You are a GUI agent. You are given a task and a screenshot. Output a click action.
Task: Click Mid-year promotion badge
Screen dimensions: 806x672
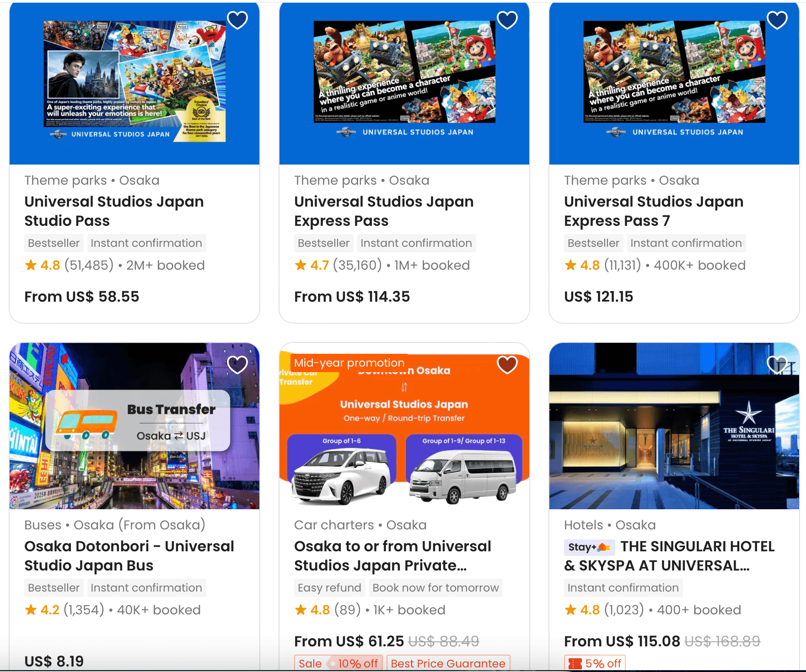pos(349,363)
